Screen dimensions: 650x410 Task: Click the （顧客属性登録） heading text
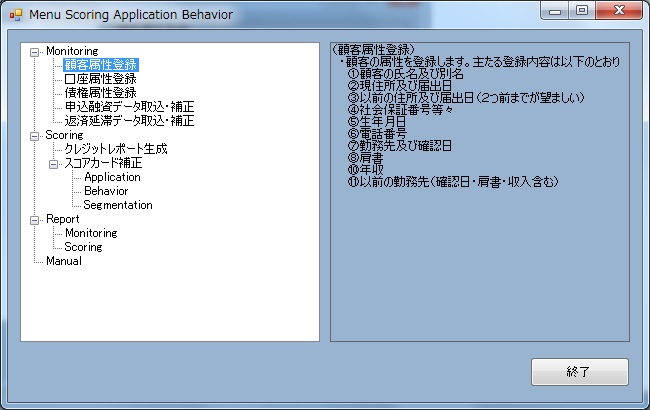373,50
